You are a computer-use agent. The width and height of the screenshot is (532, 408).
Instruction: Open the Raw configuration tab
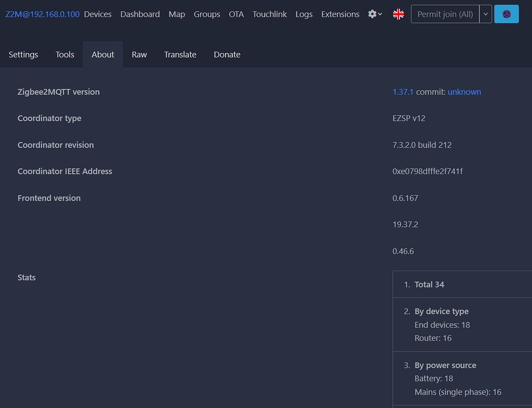[x=139, y=54]
